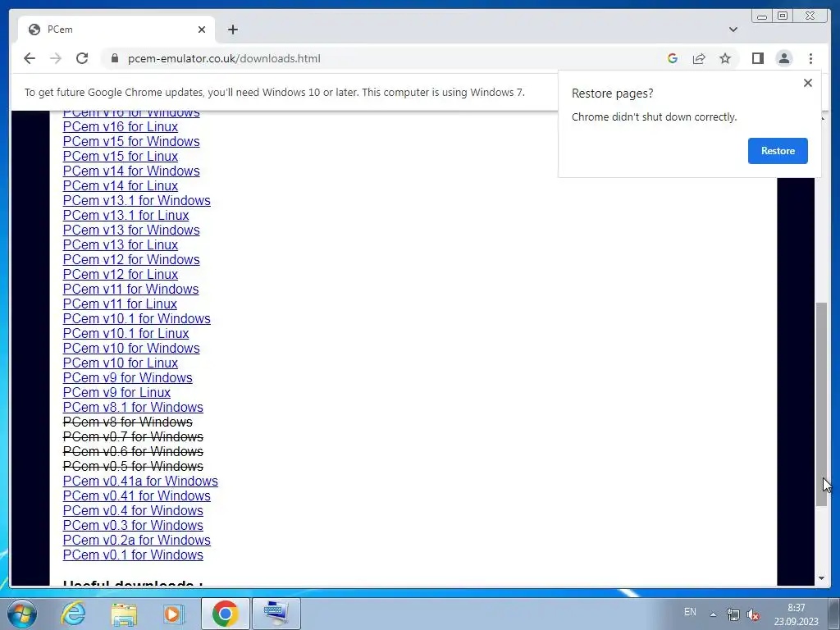Go back to the previous page
The height and width of the screenshot is (630, 840).
coord(30,58)
